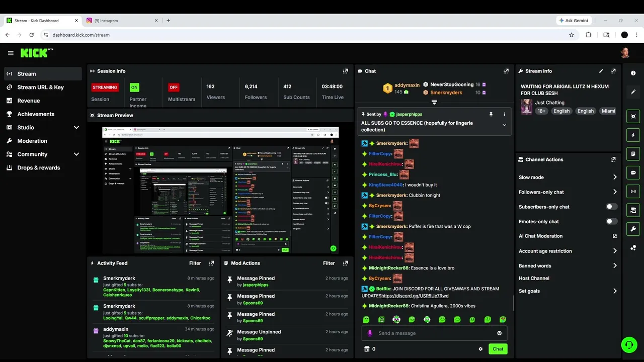
Task: Pop out the Chat panel
Action: pyautogui.click(x=506, y=71)
